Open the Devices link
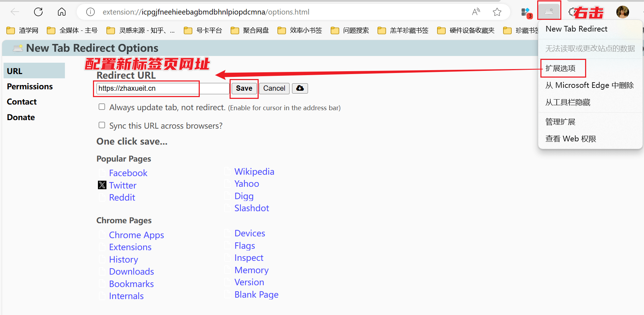 pos(250,233)
